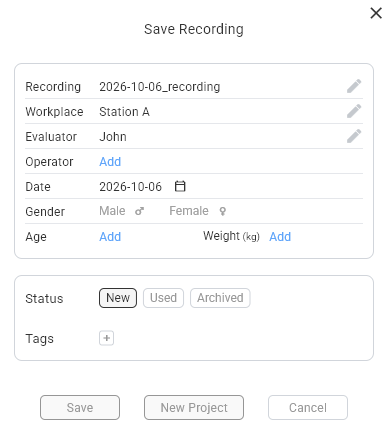Click the Weight (kg) label
Screen dimensions: 388x437
(231, 236)
